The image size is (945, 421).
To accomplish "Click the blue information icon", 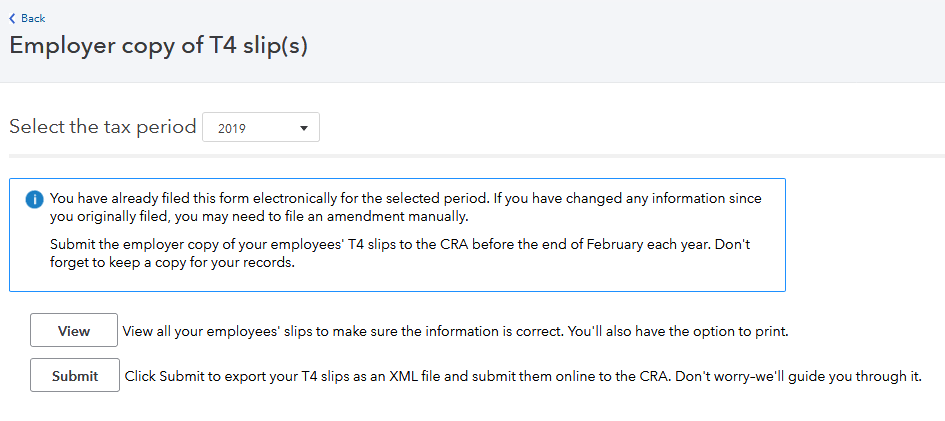I will (34, 199).
